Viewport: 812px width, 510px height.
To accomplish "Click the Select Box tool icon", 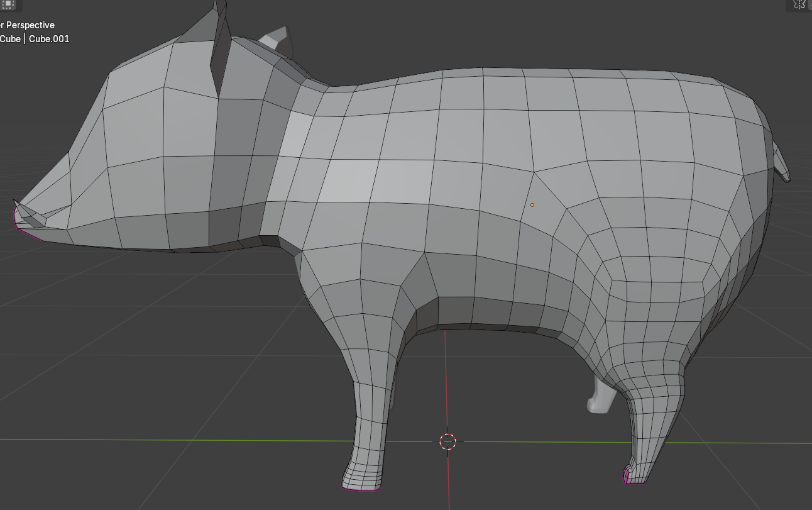I will pyautogui.click(x=9, y=4).
